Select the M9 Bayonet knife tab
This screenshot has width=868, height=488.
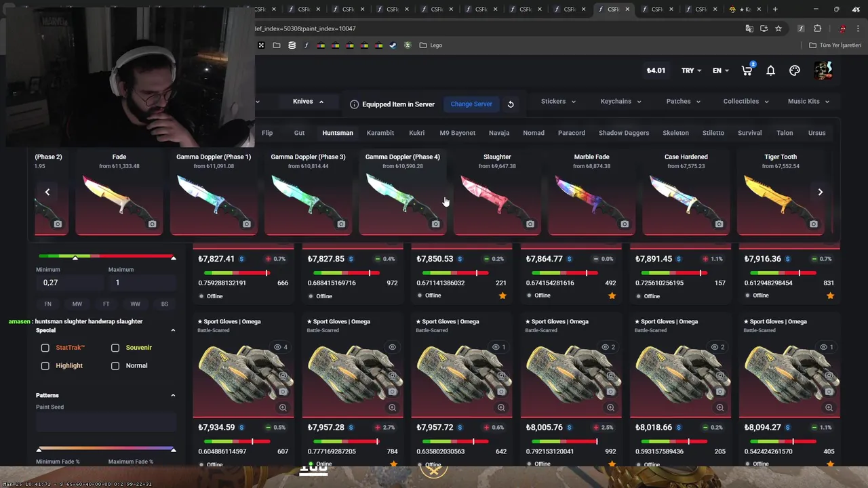[458, 133]
